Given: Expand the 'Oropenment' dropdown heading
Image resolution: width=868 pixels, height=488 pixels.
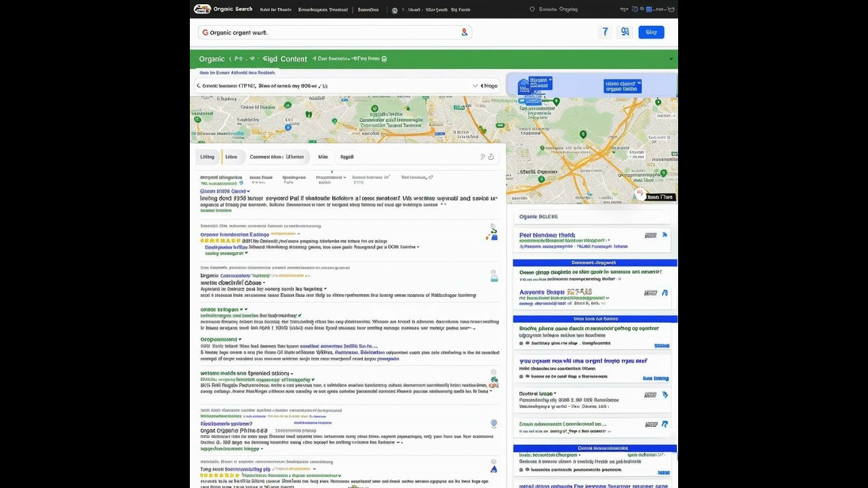Looking at the screenshot, I should coord(220,340).
